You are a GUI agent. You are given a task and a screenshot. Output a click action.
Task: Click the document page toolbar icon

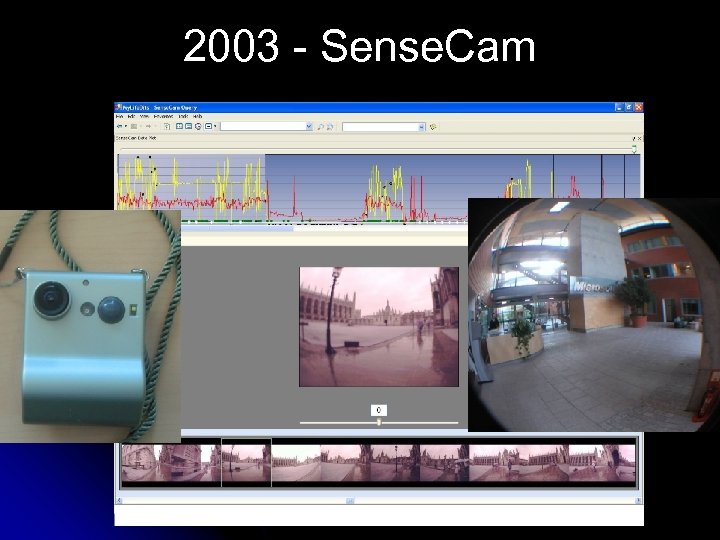[x=167, y=126]
